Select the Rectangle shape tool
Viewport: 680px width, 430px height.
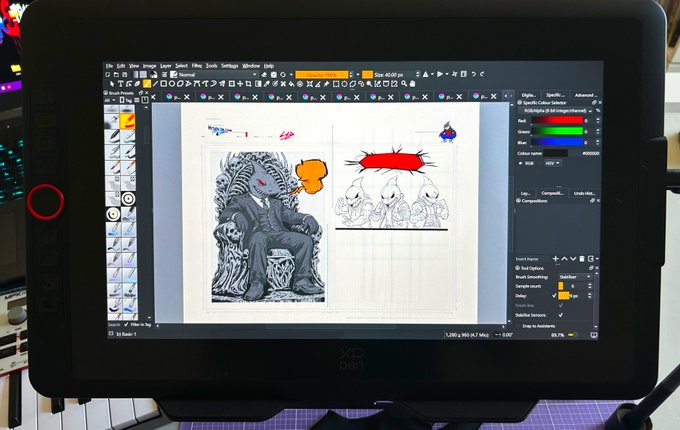(163, 84)
